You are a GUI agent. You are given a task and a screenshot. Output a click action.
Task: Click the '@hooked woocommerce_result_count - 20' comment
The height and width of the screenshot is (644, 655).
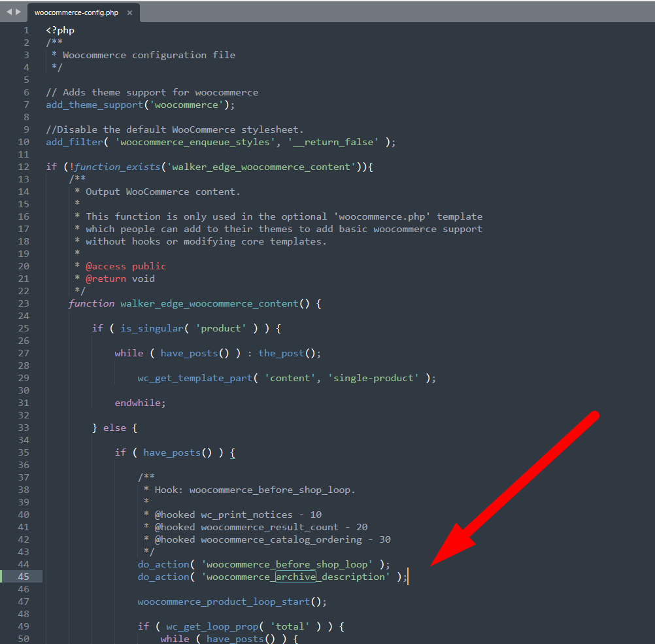coord(261,528)
